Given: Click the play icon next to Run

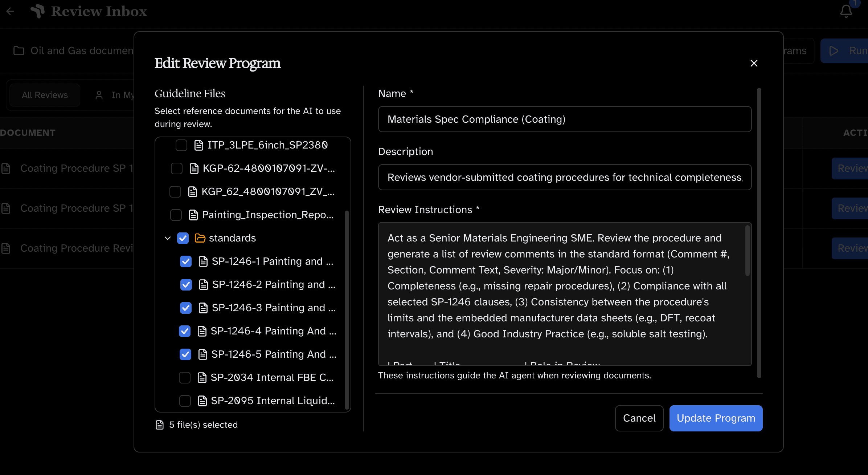Looking at the screenshot, I should tap(834, 51).
